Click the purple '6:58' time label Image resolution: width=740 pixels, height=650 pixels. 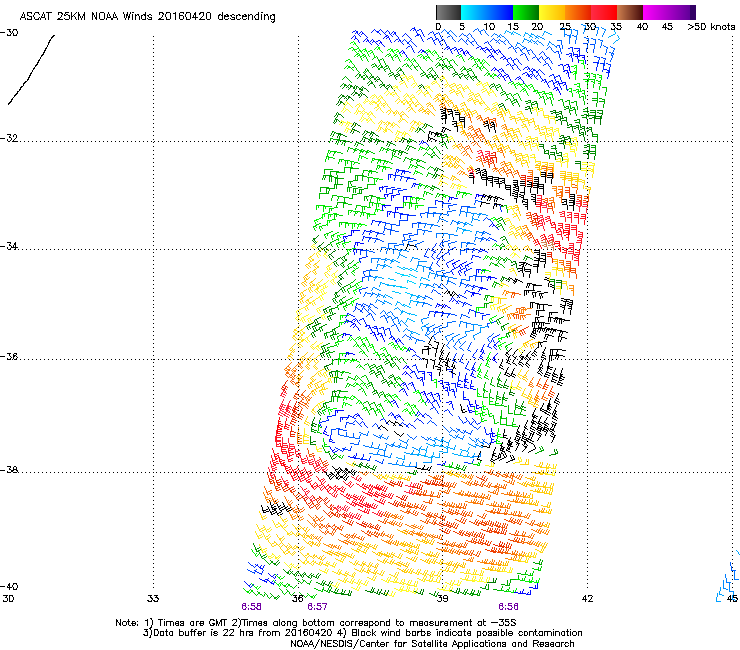click(x=251, y=607)
